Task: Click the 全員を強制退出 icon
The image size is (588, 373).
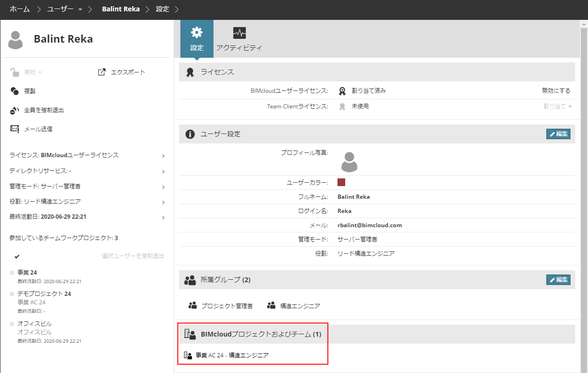Action: click(x=14, y=110)
